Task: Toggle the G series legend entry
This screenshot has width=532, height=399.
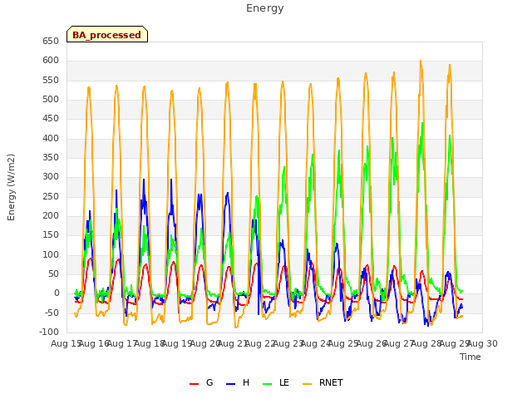Action: click(201, 382)
